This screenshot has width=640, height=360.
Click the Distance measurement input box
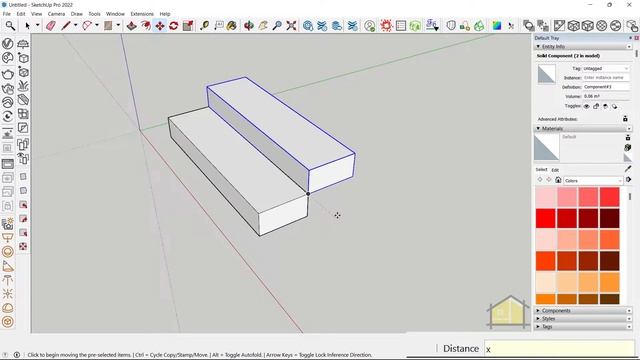coord(559,349)
